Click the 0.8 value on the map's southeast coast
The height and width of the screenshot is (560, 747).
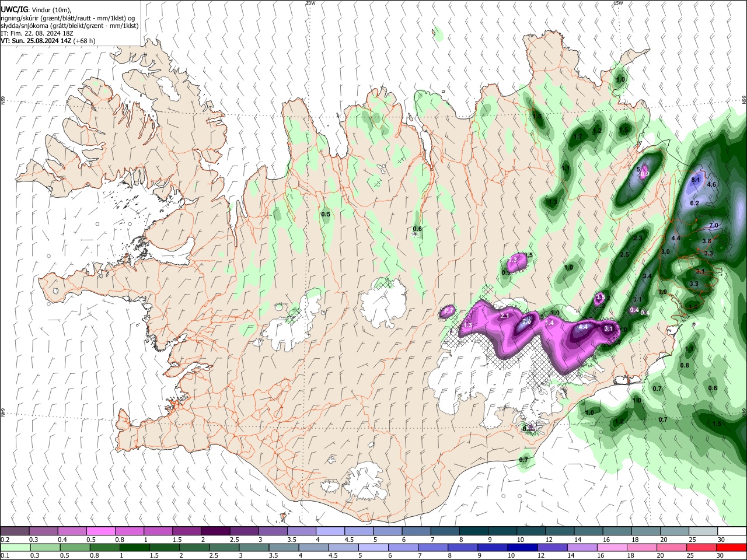685,365
